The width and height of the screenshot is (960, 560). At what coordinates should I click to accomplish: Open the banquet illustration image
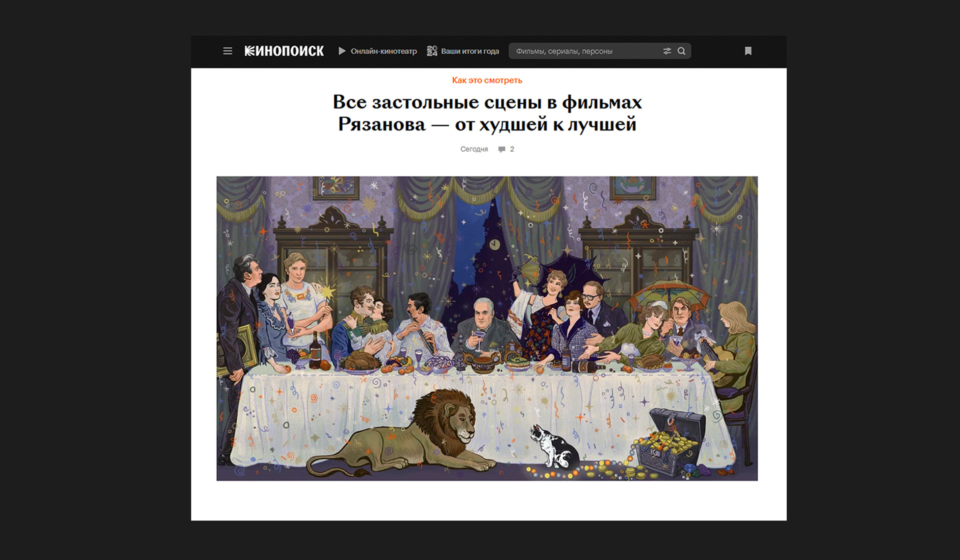[487, 328]
